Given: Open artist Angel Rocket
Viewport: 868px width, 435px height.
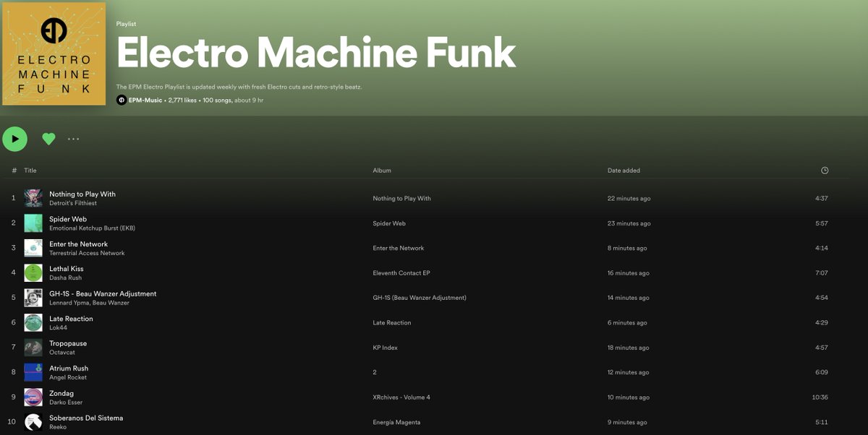Looking at the screenshot, I should (x=68, y=378).
